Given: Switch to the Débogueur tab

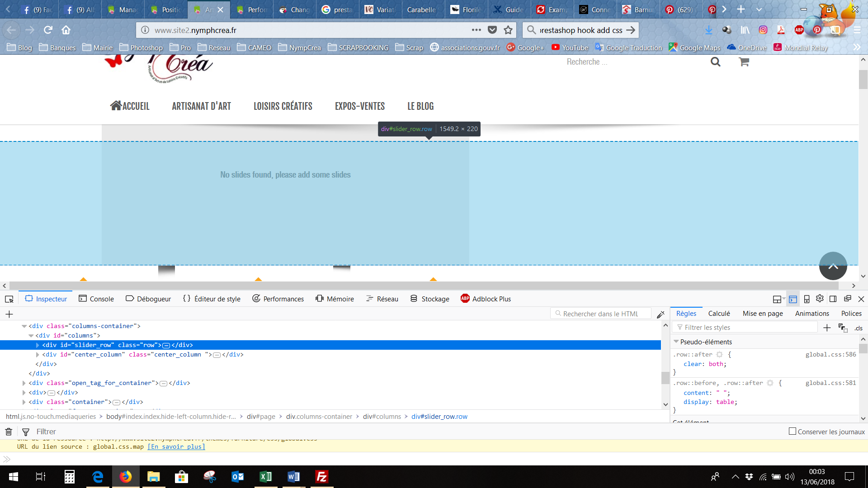Looking at the screenshot, I should pos(148,299).
